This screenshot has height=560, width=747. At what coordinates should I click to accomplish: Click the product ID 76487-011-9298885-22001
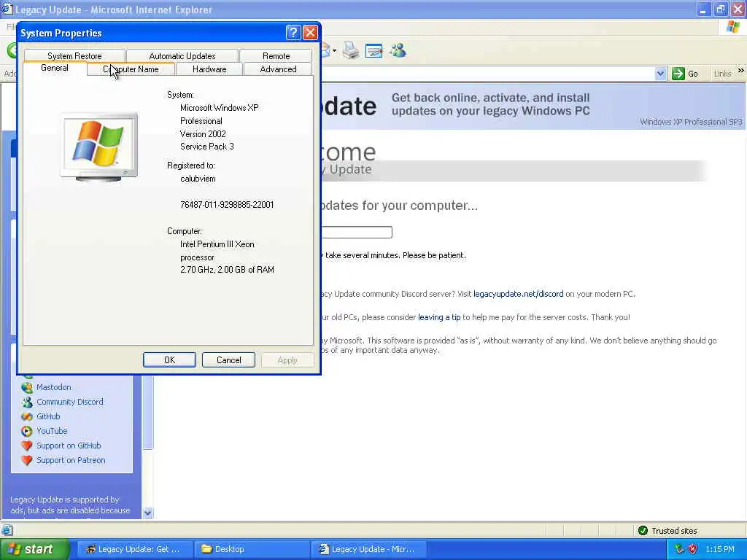click(227, 205)
